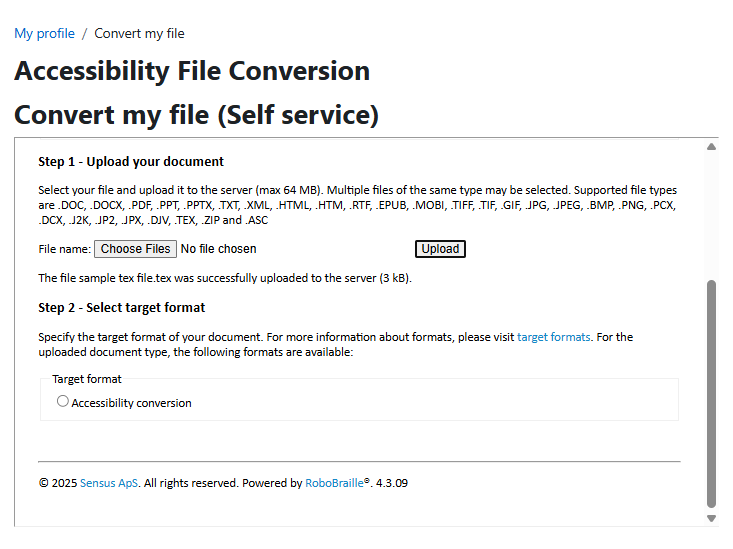Screen dimensions: 733x549
Task: Open the My profile breadcrumb link
Action: 44,33
